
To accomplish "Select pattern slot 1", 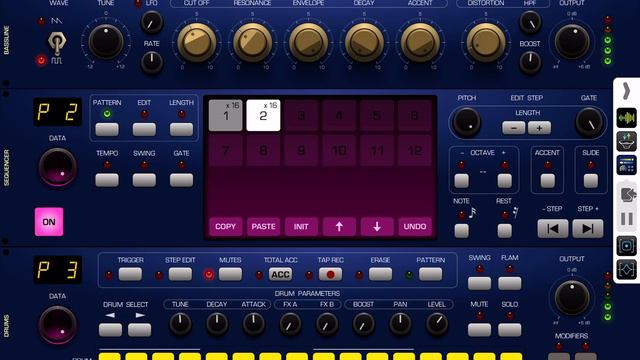I will pos(226,116).
